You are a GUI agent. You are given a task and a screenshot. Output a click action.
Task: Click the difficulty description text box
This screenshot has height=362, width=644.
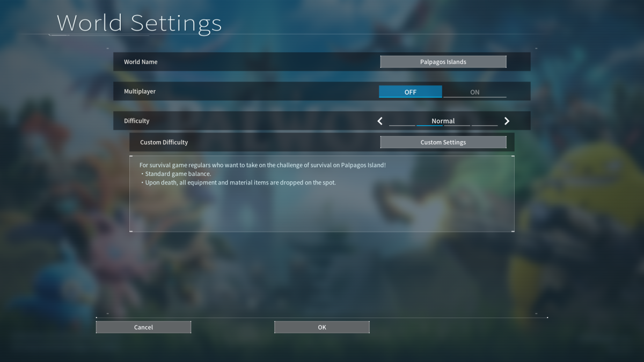322,206
